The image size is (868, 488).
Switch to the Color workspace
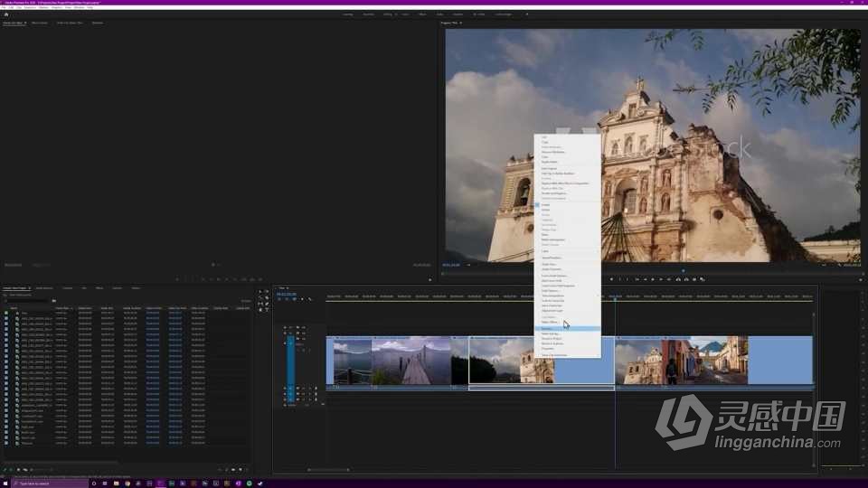[405, 14]
